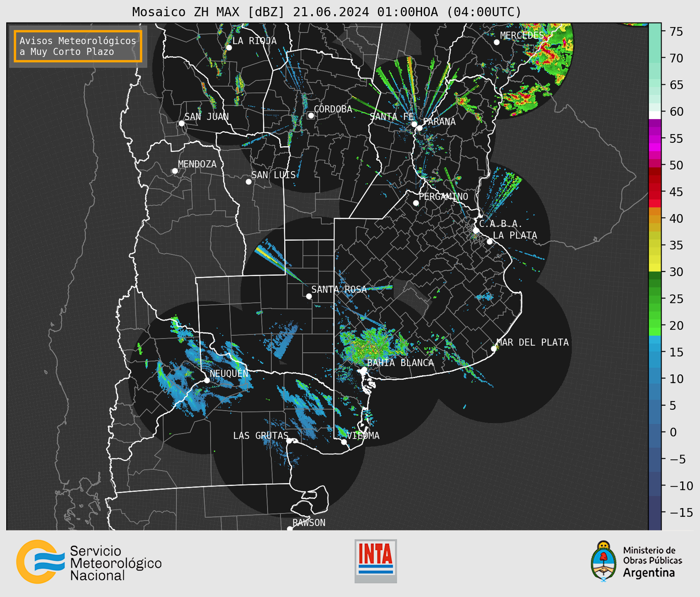Click the SANTA FE city marker dot
This screenshot has height=597, width=700.
[x=414, y=124]
